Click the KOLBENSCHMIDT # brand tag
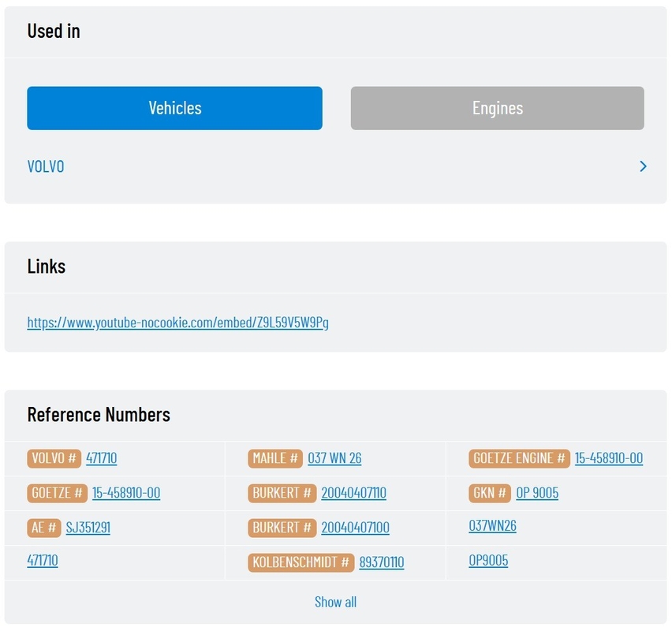672x631 pixels. (x=301, y=562)
